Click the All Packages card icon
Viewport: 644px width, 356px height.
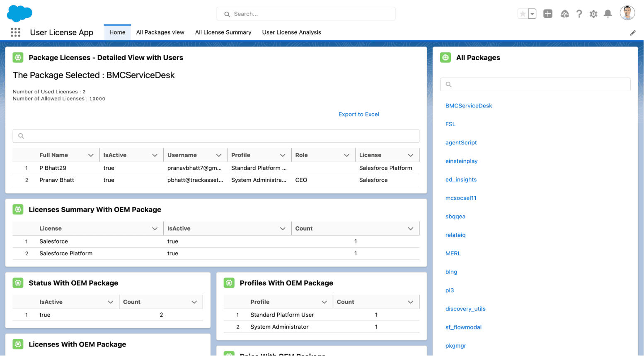click(x=445, y=58)
